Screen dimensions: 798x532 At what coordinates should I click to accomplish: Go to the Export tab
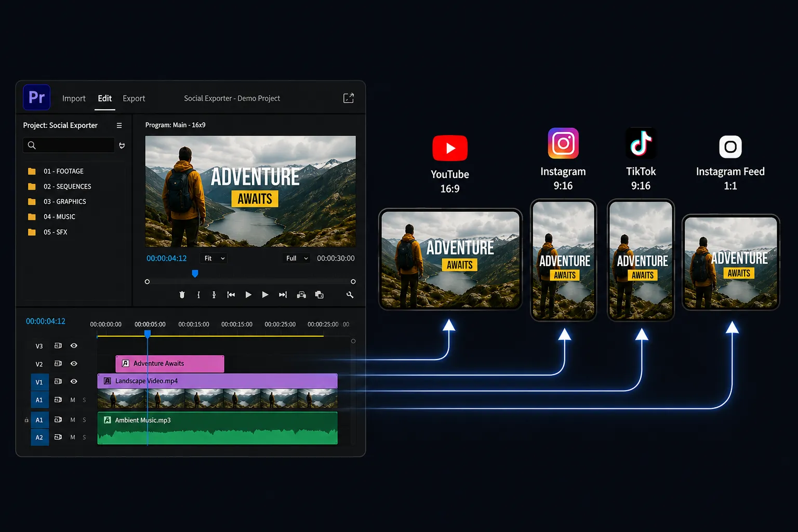134,98
